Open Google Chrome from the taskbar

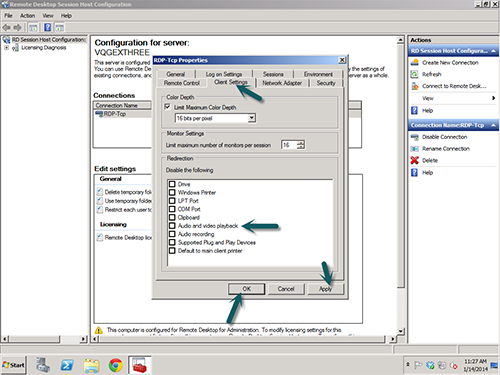[x=115, y=366]
